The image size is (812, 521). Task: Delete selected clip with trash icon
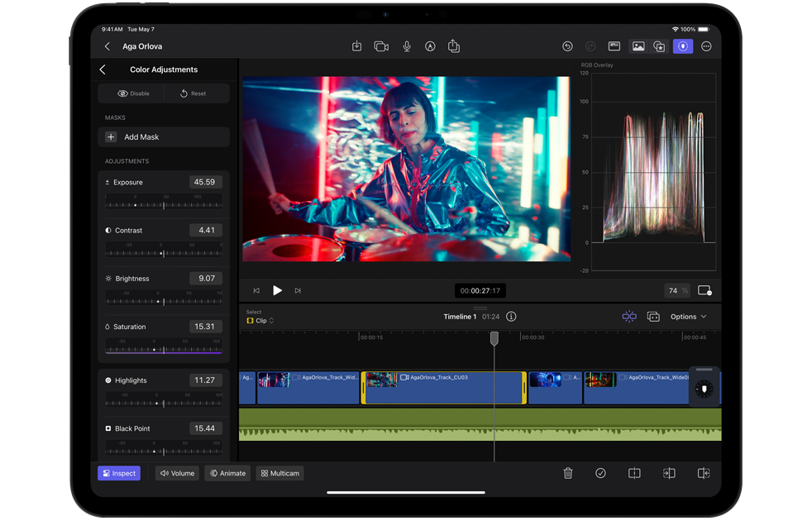[x=568, y=473]
